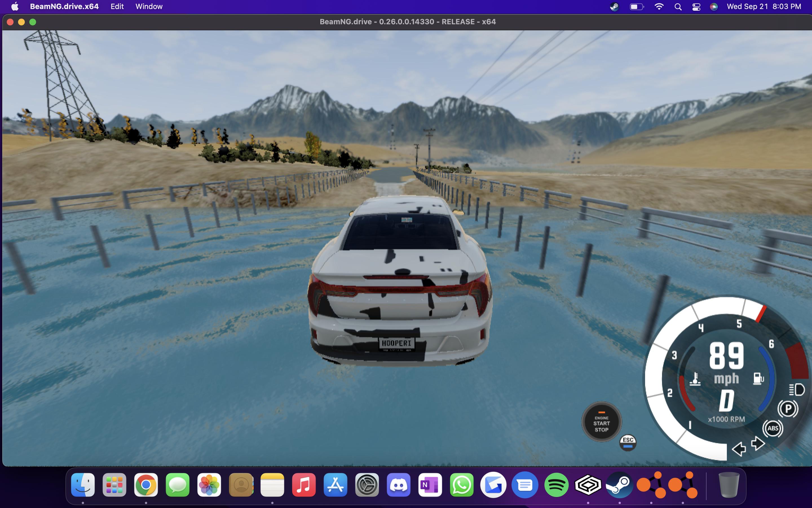The height and width of the screenshot is (508, 812).
Task: Open Finder from the dock
Action: click(83, 485)
